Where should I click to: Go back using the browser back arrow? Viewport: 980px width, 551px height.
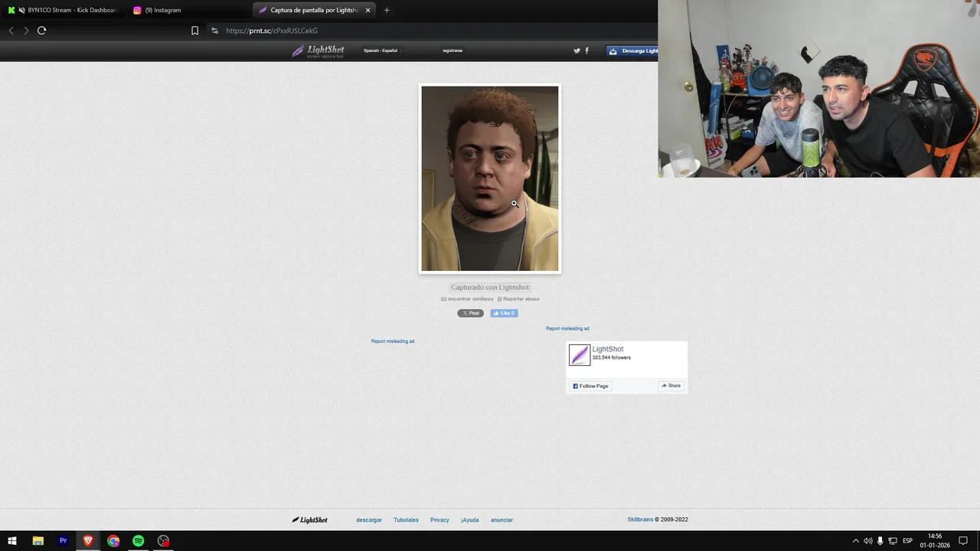pos(11,31)
